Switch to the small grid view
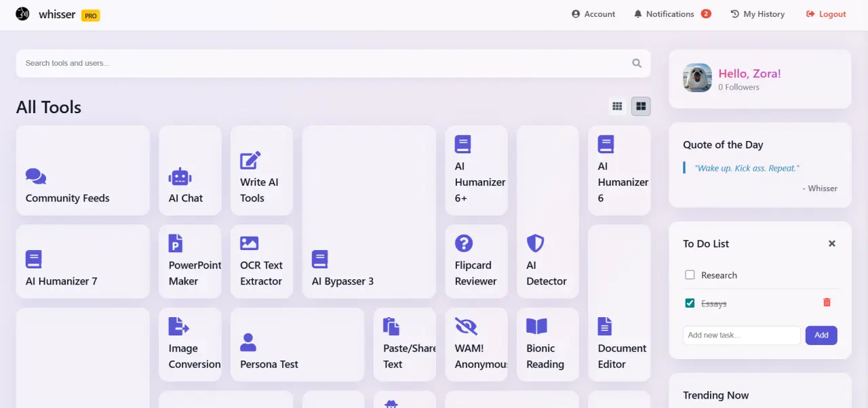This screenshot has width=868, height=408. point(617,106)
